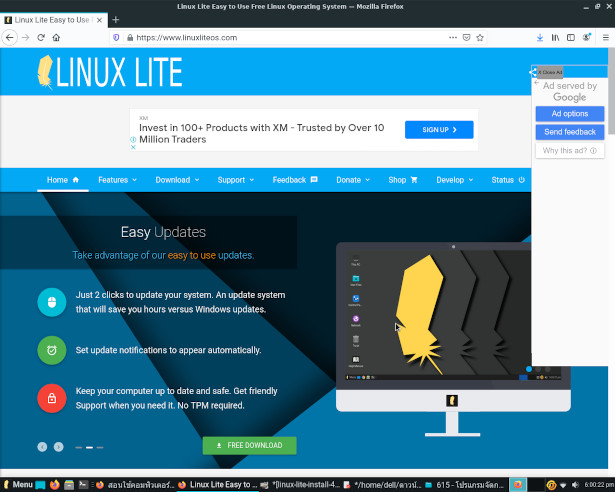This screenshot has height=492, width=615.
Task: Show site security padlock info
Action: pyautogui.click(x=130, y=38)
